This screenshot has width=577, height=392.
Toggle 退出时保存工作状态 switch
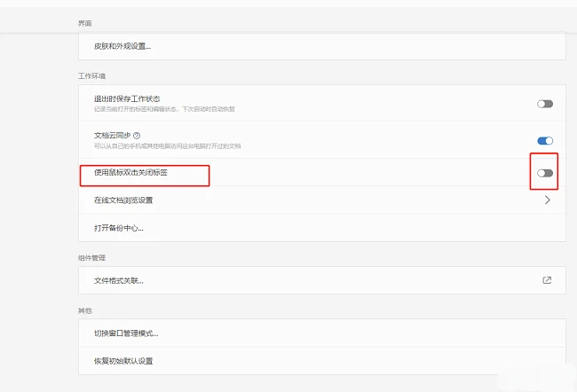[x=545, y=104]
